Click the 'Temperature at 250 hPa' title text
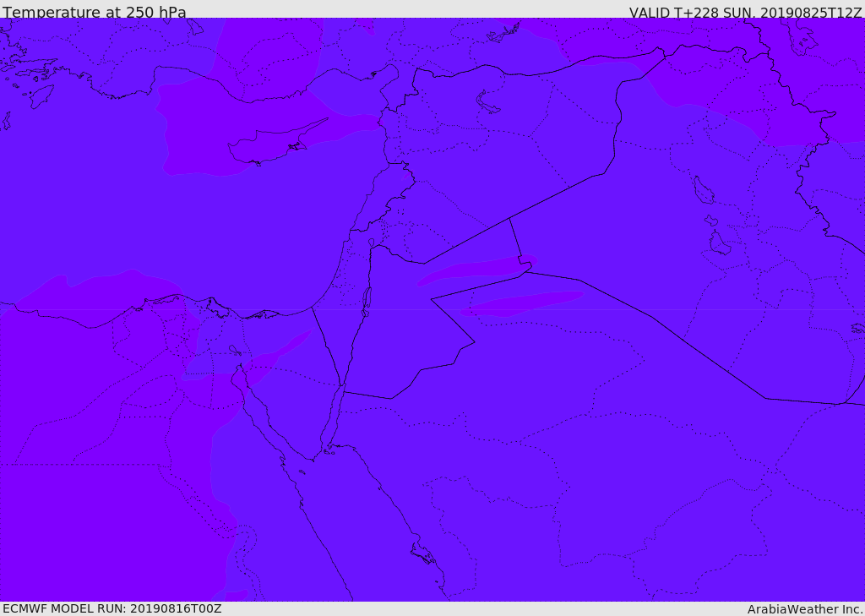This screenshot has height=616, width=865. click(x=95, y=12)
